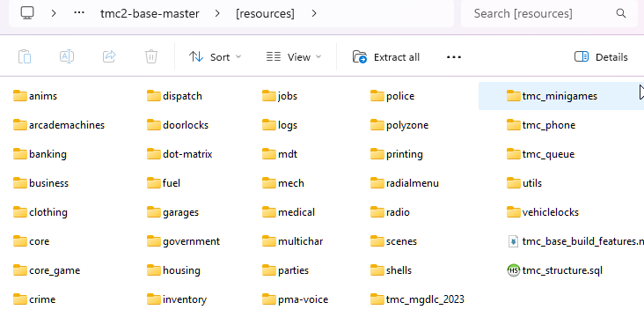Select the tmc_base_build_features file icon
Viewport: 644px width, 332px height.
pos(514,241)
